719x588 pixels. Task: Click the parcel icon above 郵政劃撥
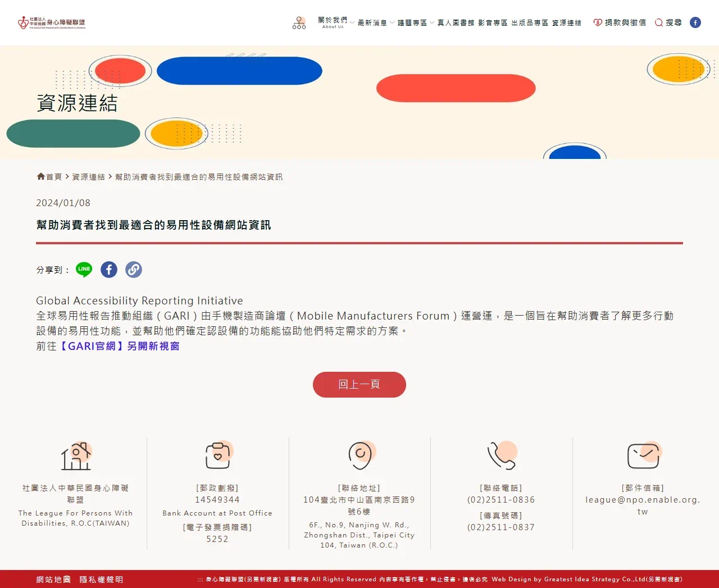pyautogui.click(x=217, y=455)
